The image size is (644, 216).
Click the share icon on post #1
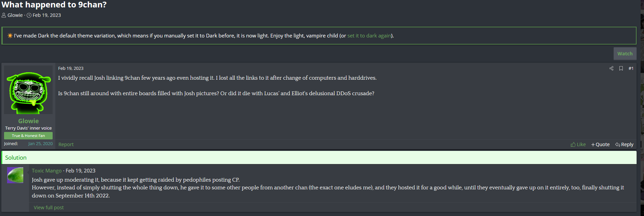pyautogui.click(x=611, y=69)
